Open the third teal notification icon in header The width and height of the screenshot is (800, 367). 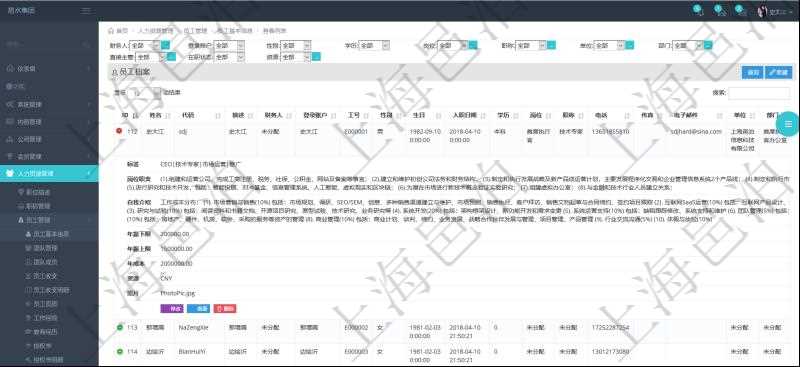tap(741, 10)
